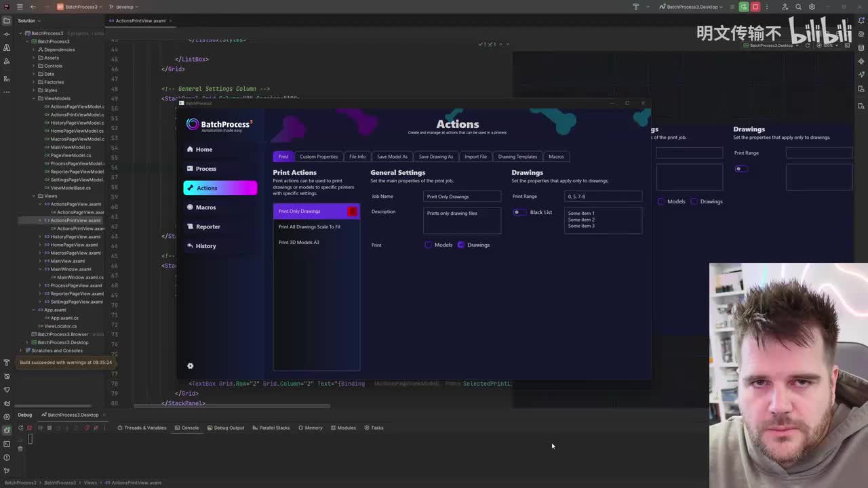Viewport: 868px width, 488px height.
Task: Switch to the Save Model As tab
Action: (x=392, y=157)
